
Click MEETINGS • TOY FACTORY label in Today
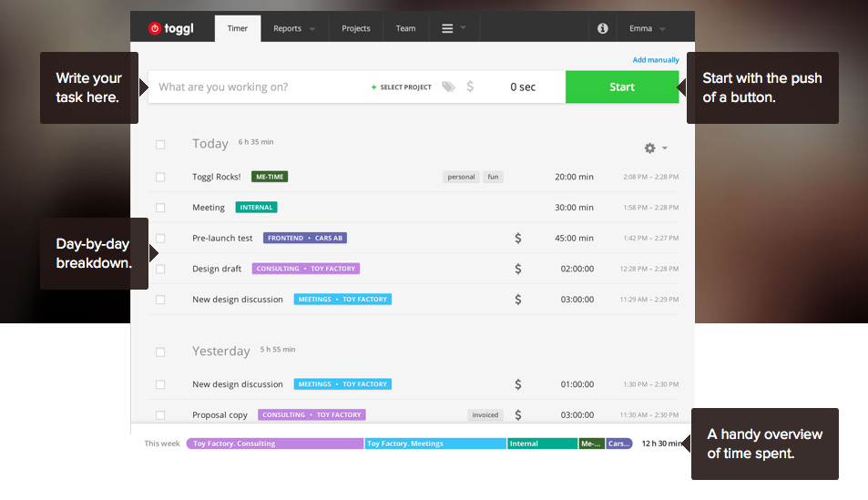342,299
